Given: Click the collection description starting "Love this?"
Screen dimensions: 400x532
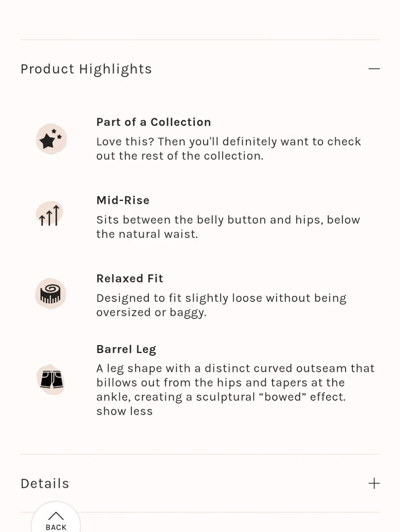Looking at the screenshot, I should point(228,149).
